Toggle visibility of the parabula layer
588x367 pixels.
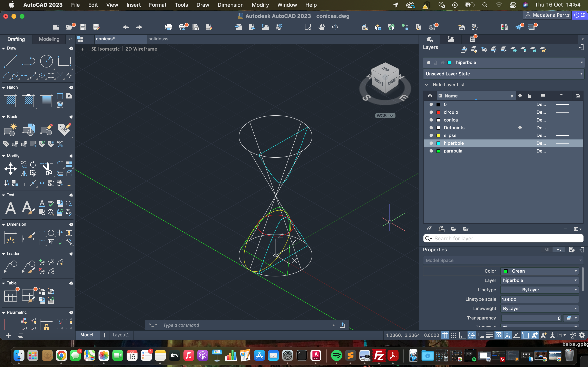tap(431, 151)
